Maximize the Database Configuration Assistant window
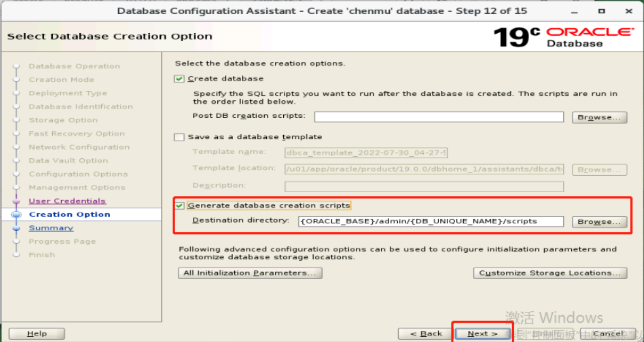 click(602, 11)
